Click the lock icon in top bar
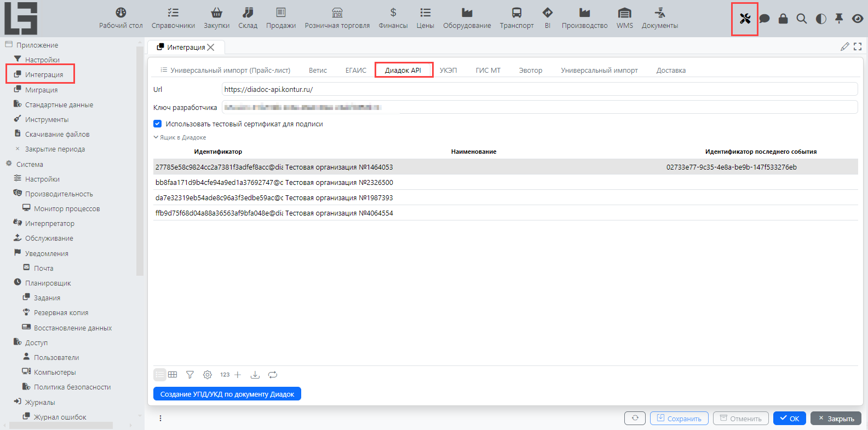The height and width of the screenshot is (430, 868). pos(783,19)
